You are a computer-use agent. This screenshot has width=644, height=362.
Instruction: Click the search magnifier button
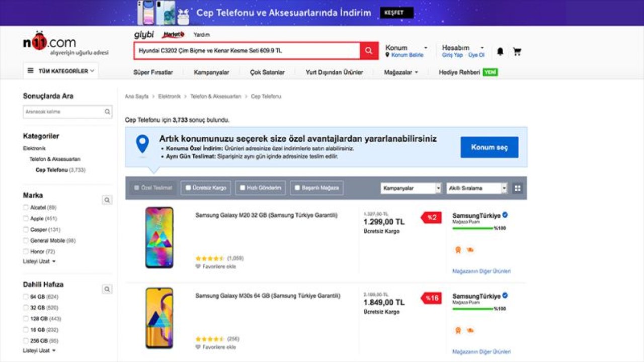click(368, 50)
